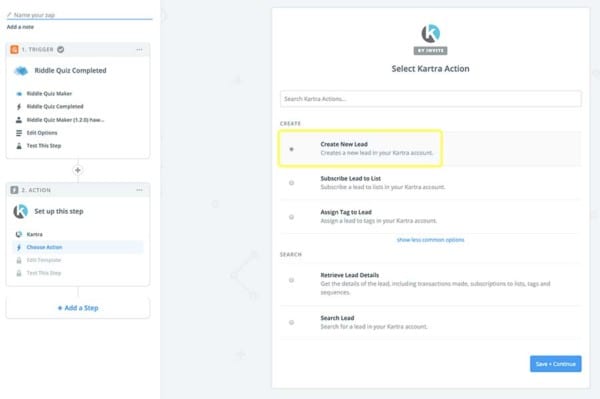The image size is (600, 399).
Task: Click show less common options link
Action: pos(430,240)
